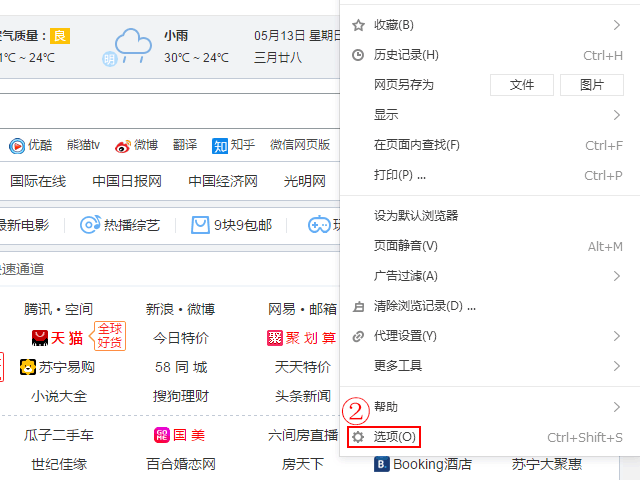640x480 pixels.
Task: Expand the 更多工具 submenu arrow
Action: tap(616, 366)
